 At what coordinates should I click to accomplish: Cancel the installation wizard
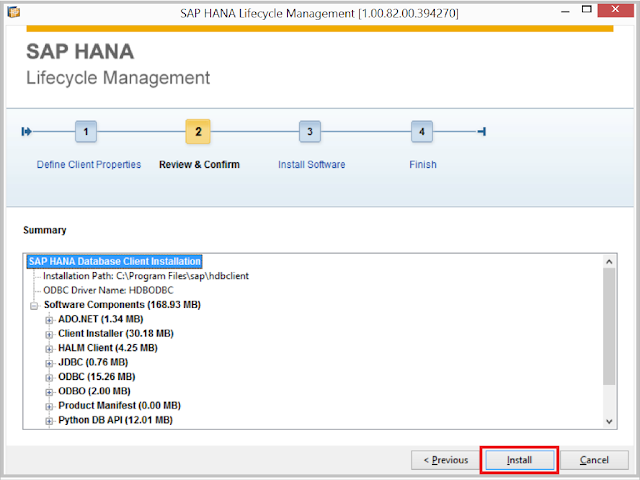tap(594, 460)
